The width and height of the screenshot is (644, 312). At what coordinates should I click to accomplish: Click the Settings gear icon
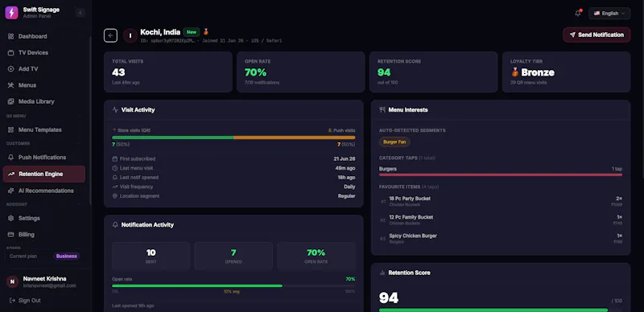coord(11,219)
